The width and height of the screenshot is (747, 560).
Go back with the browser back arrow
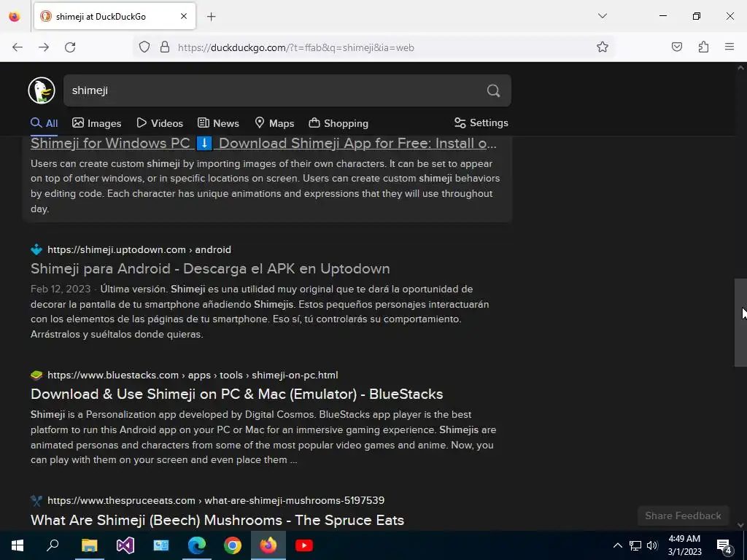tap(18, 47)
